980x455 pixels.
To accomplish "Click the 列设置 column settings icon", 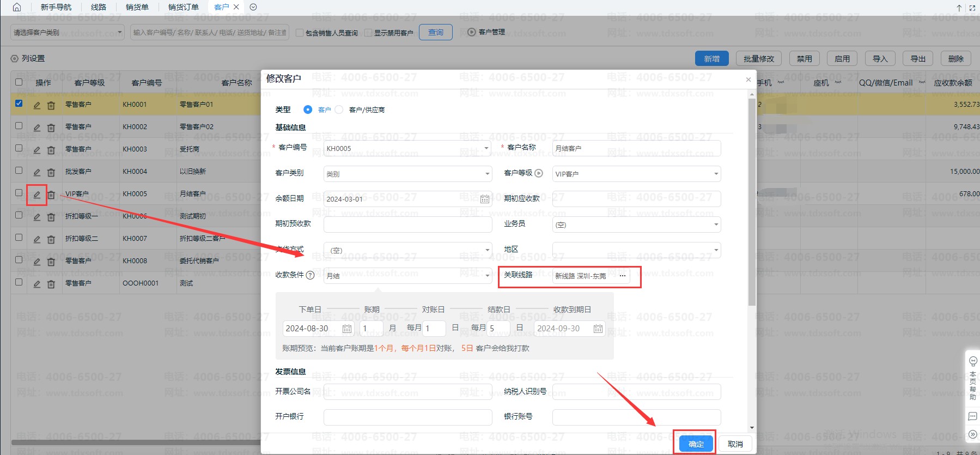I will pyautogui.click(x=15, y=58).
